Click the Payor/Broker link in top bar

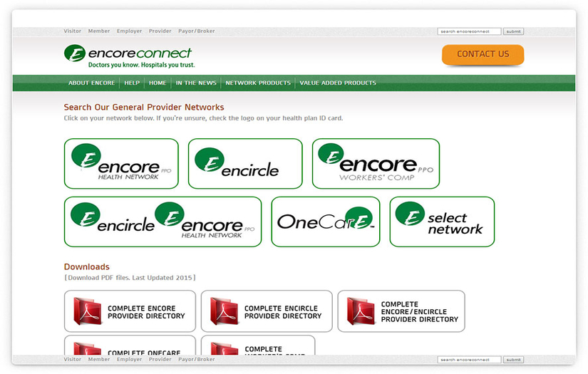pos(197,31)
